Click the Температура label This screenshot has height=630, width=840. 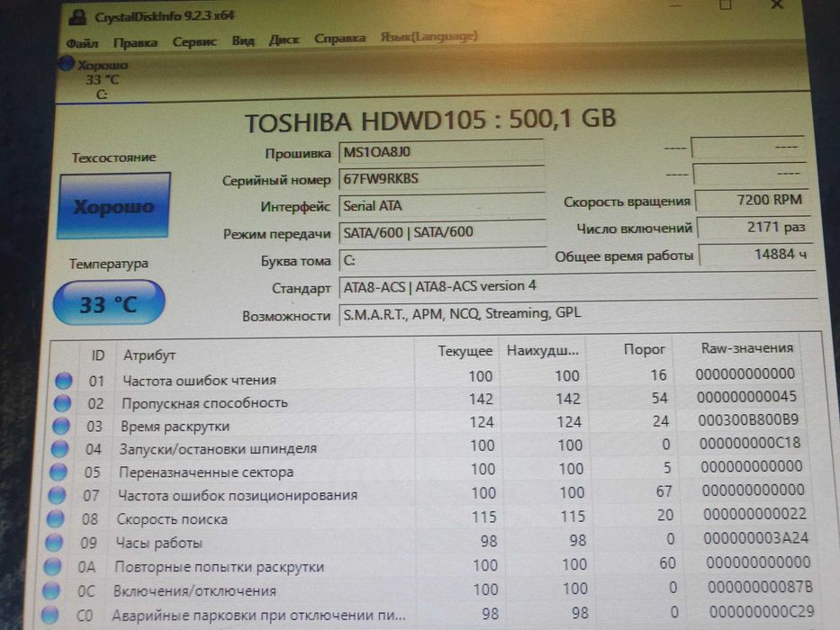(x=109, y=264)
